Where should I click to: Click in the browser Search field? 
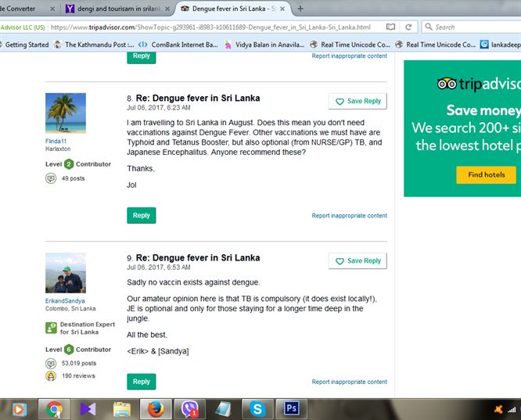(x=473, y=27)
